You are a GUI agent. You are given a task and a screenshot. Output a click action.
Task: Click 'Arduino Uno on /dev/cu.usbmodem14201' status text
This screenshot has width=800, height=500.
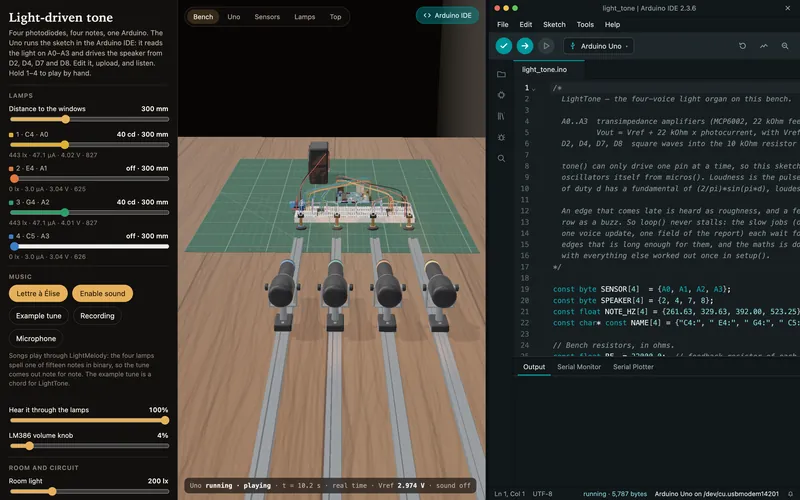[x=716, y=494]
